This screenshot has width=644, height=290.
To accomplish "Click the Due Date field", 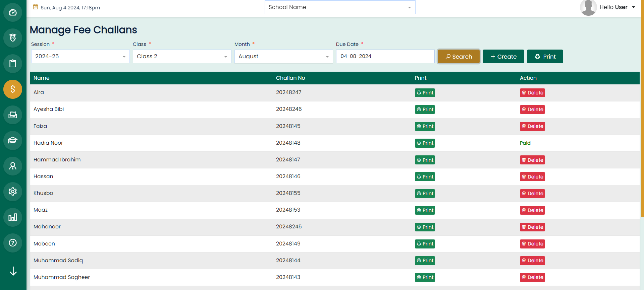I will [385, 56].
